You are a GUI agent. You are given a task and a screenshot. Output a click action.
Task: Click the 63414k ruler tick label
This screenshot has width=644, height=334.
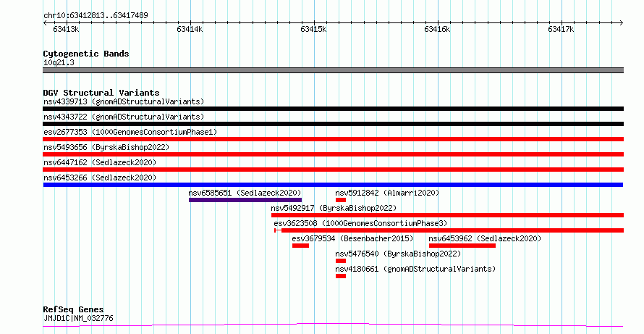coord(190,29)
